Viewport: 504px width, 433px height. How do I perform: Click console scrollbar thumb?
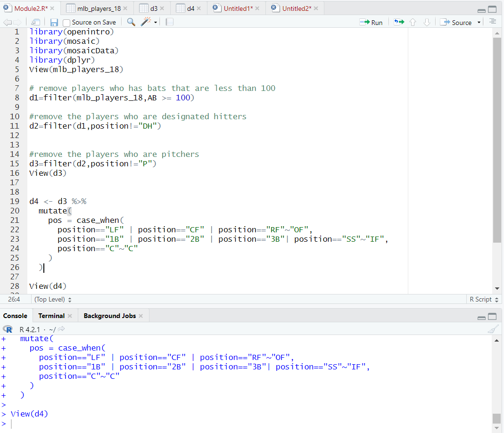click(496, 418)
